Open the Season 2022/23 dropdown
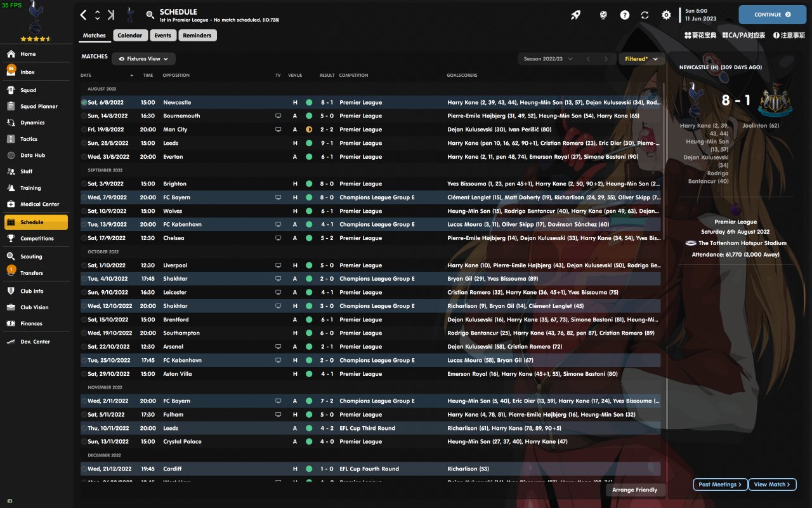 point(549,59)
